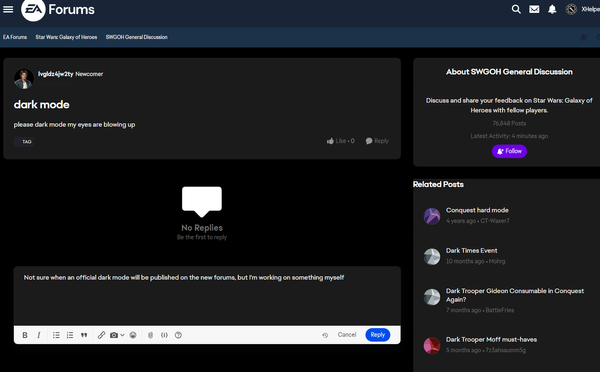The height and width of the screenshot is (372, 600).
Task: Click the EA Forums breadcrumb
Action: click(15, 37)
